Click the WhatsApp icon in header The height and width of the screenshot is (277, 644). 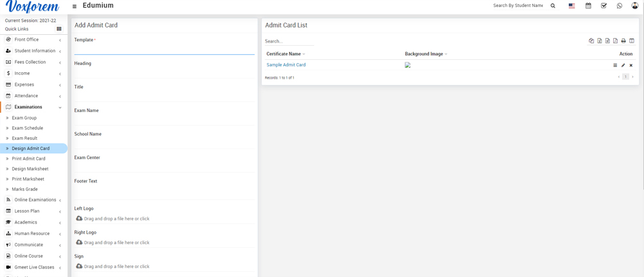[x=619, y=6]
